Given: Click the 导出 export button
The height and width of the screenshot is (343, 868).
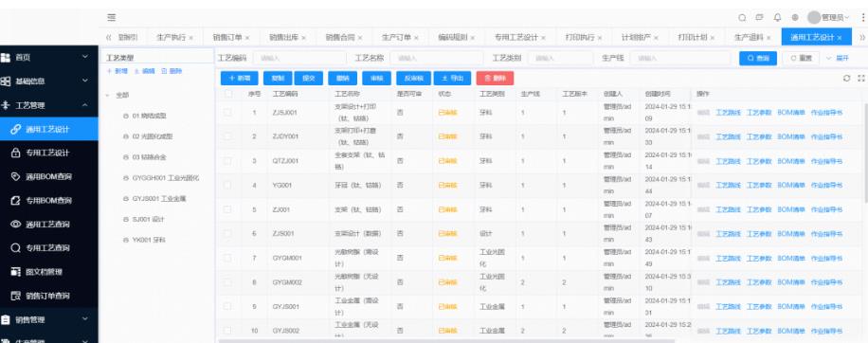Looking at the screenshot, I should pos(452,79).
